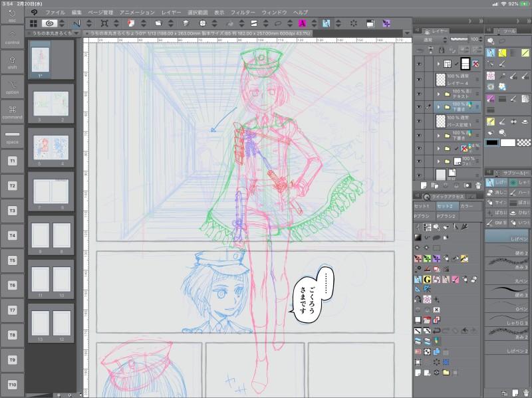
Task: Hide the bottom 用紙 paper layer
Action: pos(420,175)
